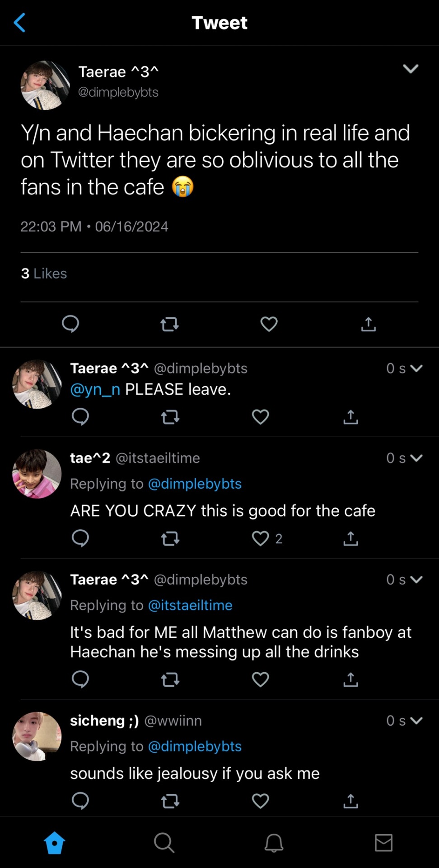The width and height of the screenshot is (439, 868).
Task: Open the @itstaeiltime link in 'Replying to'
Action: click(x=190, y=605)
